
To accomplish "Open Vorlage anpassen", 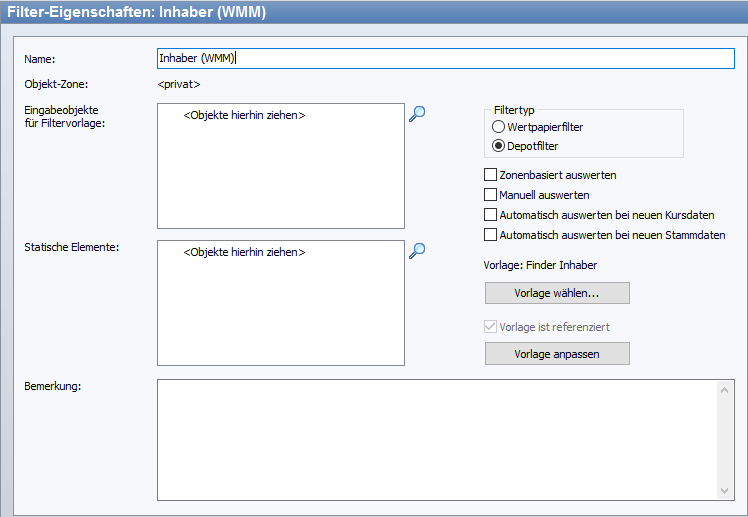I will 557,354.
